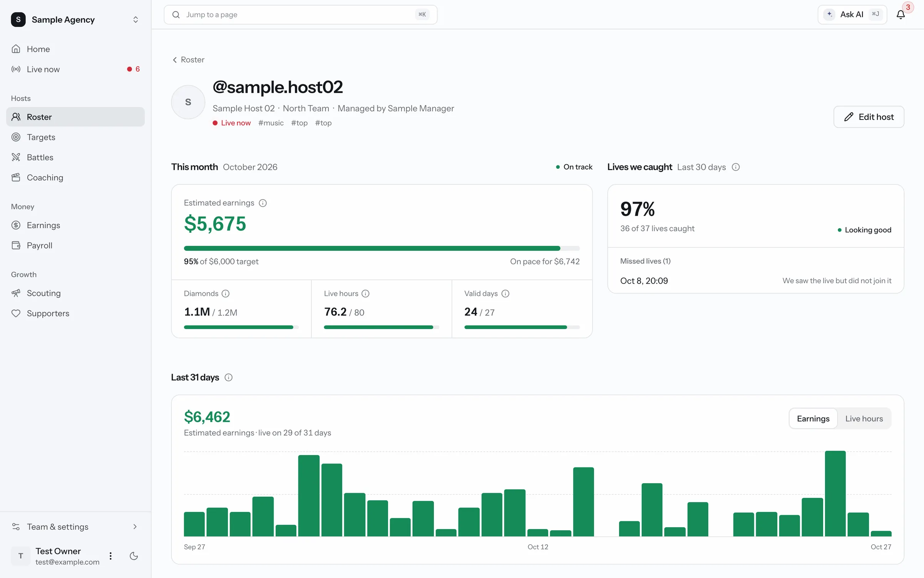Toggle dark mode moon icon
Viewport: 924px width, 578px height.
tap(134, 556)
